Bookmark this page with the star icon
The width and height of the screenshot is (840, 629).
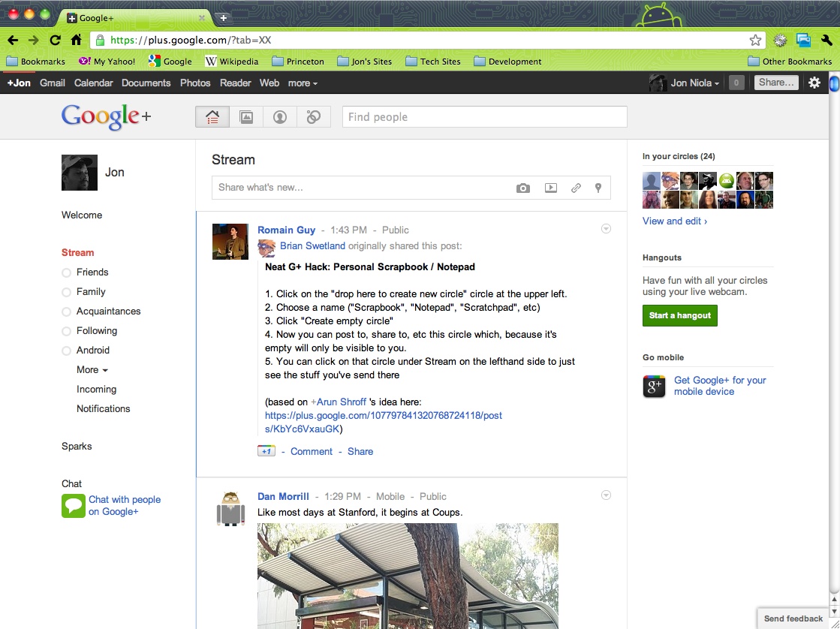pyautogui.click(x=755, y=41)
